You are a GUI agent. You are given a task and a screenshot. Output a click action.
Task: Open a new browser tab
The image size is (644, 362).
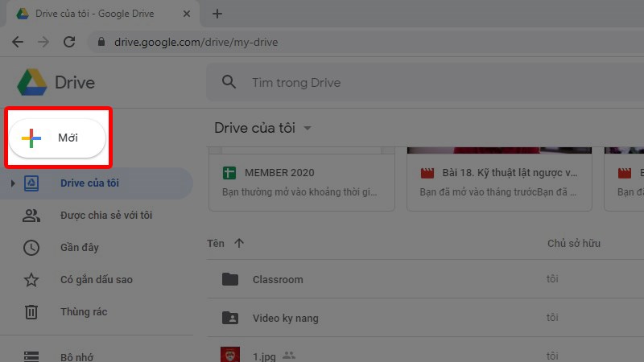coord(217,14)
